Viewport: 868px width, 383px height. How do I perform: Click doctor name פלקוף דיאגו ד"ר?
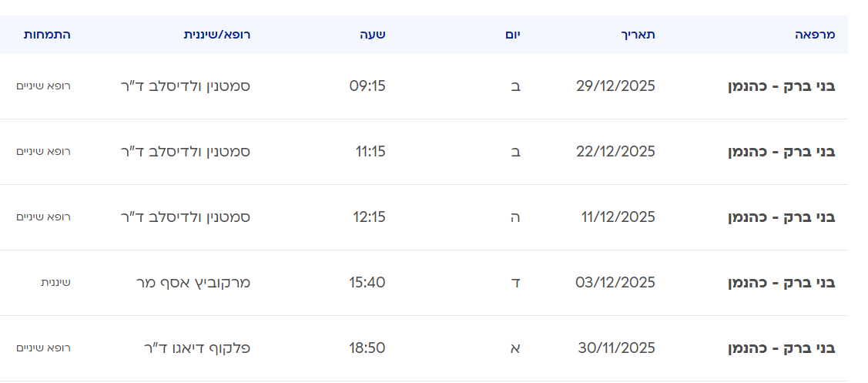(197, 348)
